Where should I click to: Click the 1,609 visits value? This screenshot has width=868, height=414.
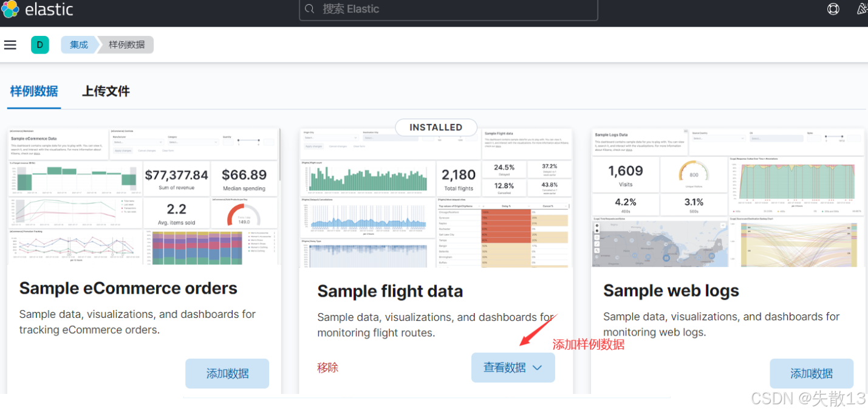tap(626, 171)
